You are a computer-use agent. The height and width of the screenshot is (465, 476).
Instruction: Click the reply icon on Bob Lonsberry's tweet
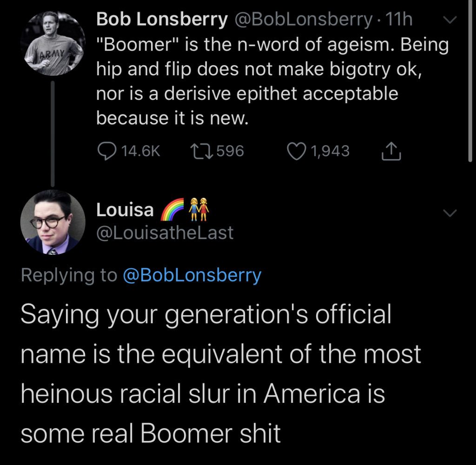(x=107, y=150)
